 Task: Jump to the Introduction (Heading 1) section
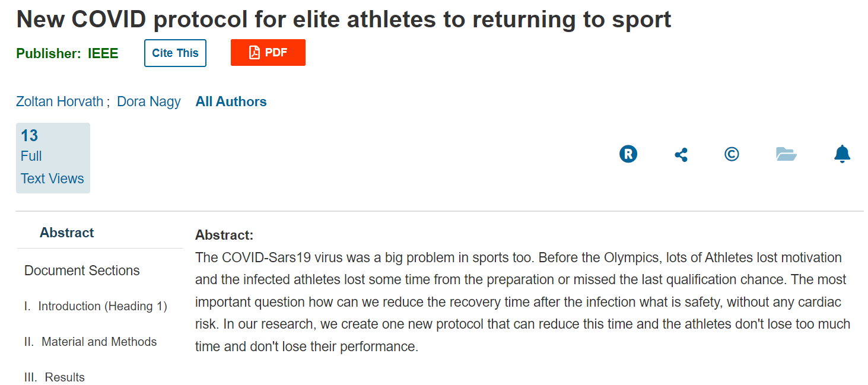tap(96, 306)
